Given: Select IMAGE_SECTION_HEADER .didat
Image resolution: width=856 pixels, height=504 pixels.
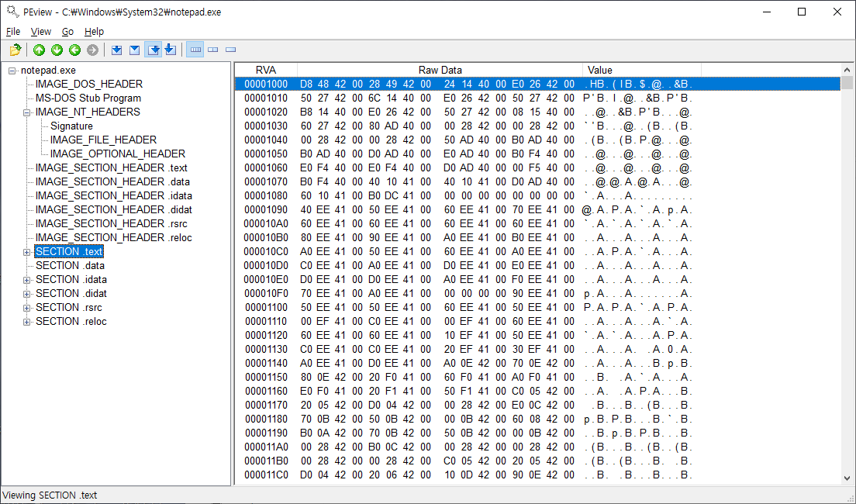Looking at the screenshot, I should 113,209.
